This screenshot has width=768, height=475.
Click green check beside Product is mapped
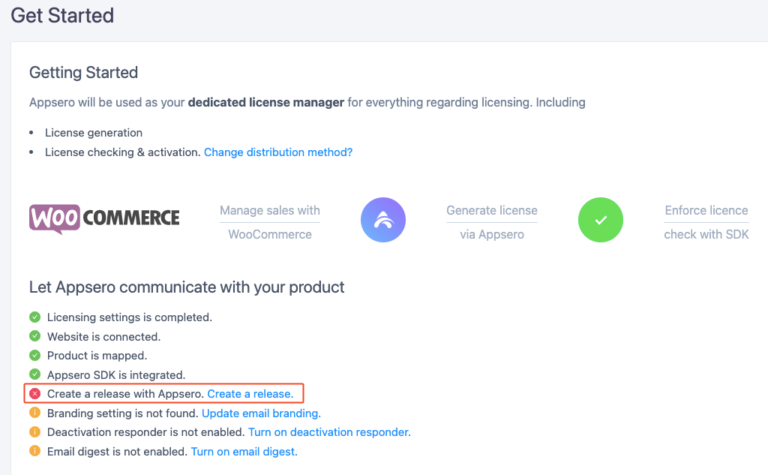(35, 356)
